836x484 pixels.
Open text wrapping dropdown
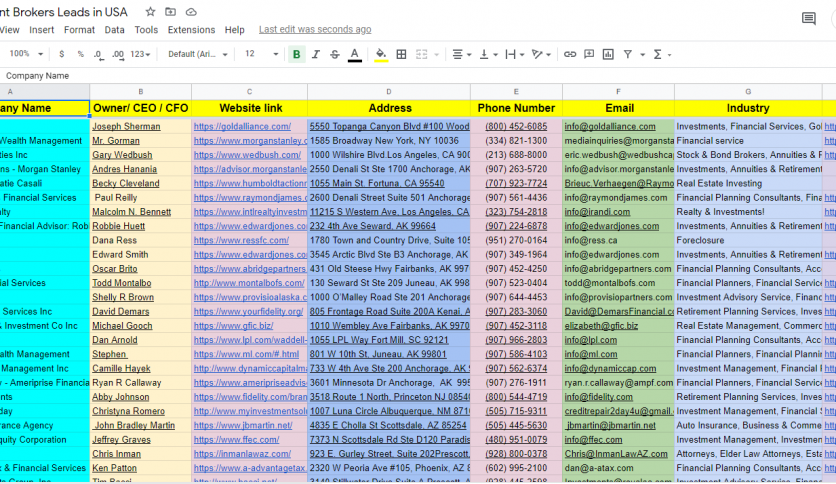[x=515, y=54]
